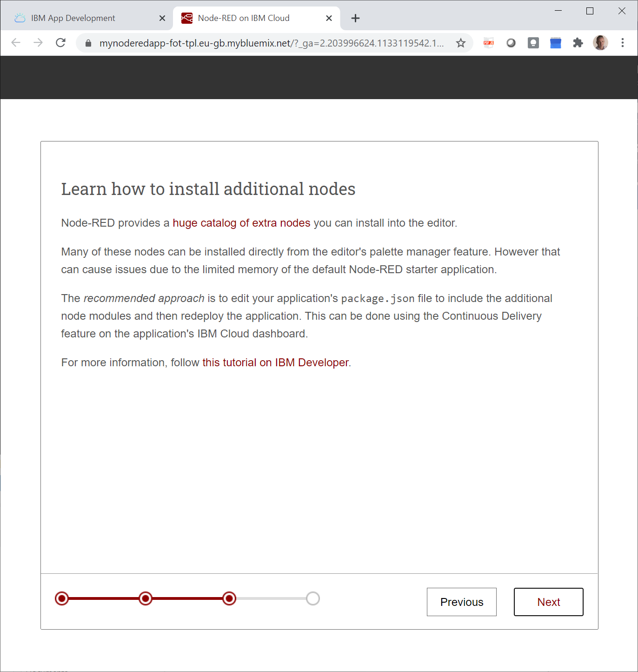
Task: Jump to the second wizard step dot
Action: point(146,598)
